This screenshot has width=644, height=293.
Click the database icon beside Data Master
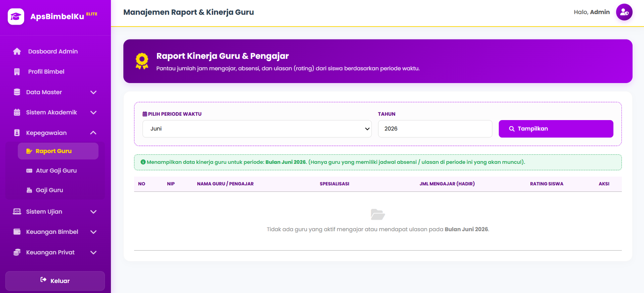point(17,92)
